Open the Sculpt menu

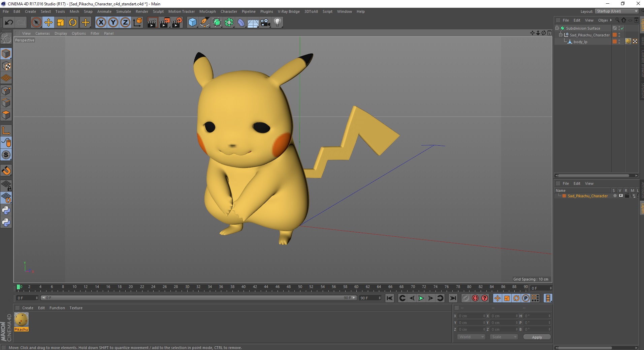(158, 11)
